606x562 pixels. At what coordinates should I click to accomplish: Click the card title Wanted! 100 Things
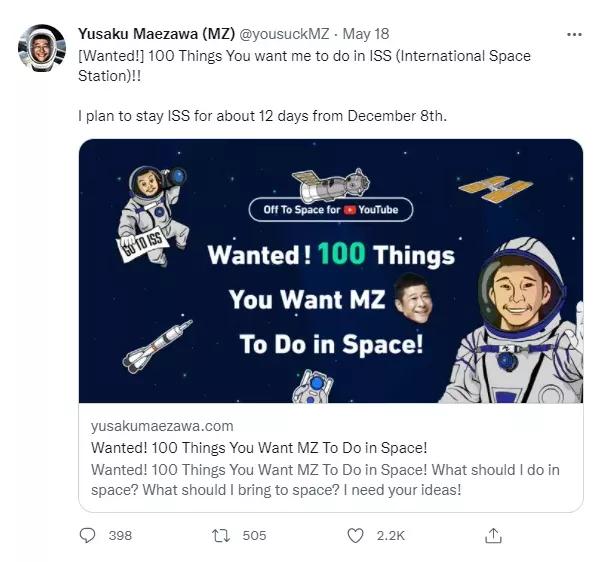[258, 447]
